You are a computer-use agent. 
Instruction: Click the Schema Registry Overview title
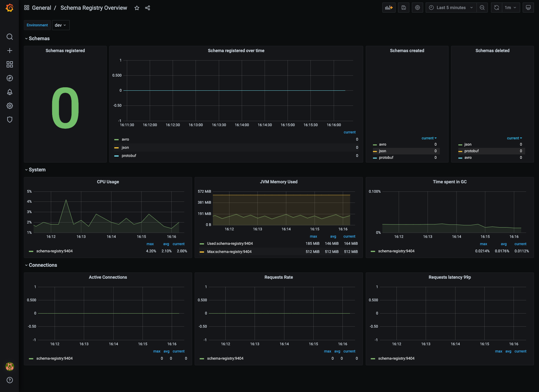pyautogui.click(x=94, y=8)
